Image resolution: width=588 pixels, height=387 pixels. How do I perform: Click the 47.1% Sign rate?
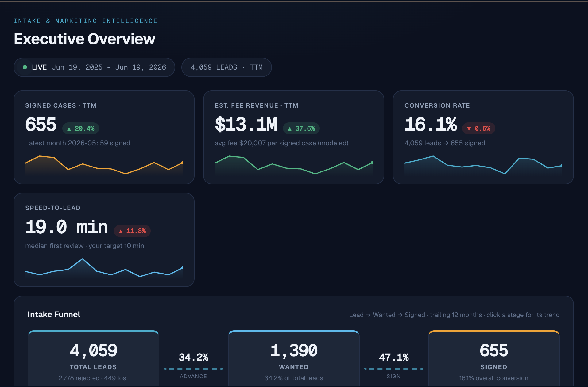pos(394,357)
